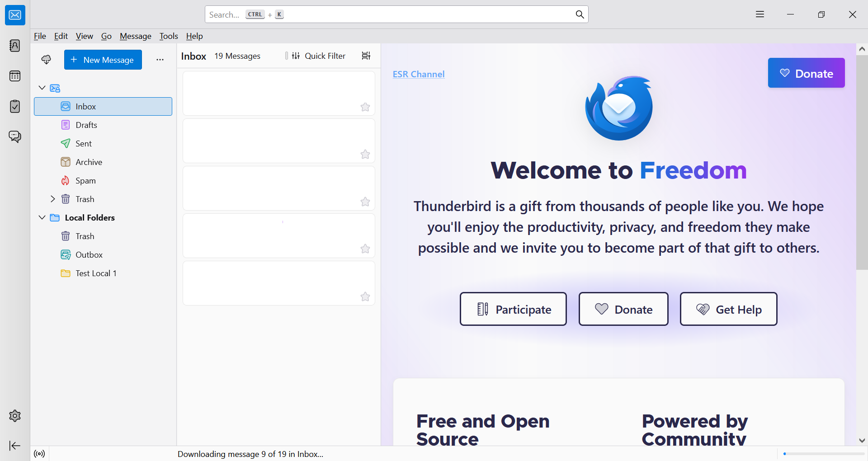
Task: Collapse the Local Folders tree
Action: [x=42, y=217]
